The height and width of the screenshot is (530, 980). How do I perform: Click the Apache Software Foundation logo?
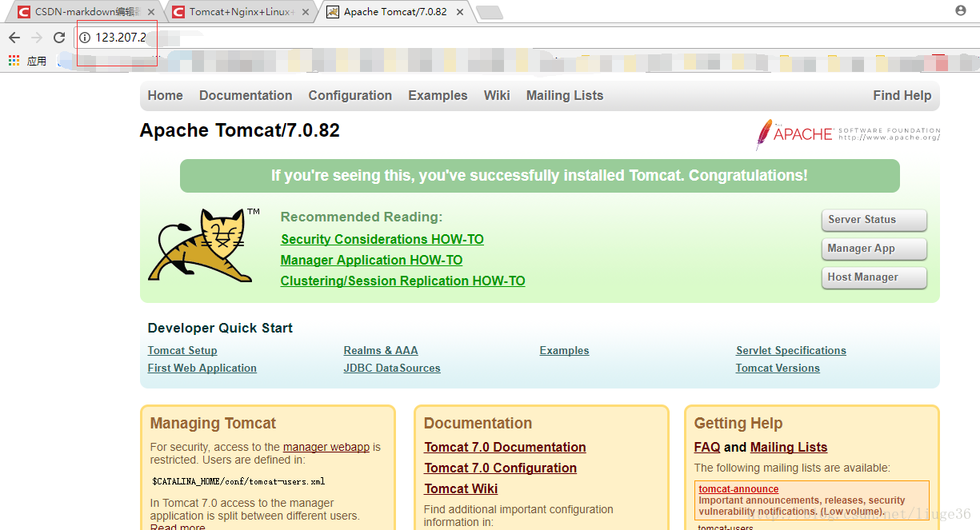click(x=848, y=134)
